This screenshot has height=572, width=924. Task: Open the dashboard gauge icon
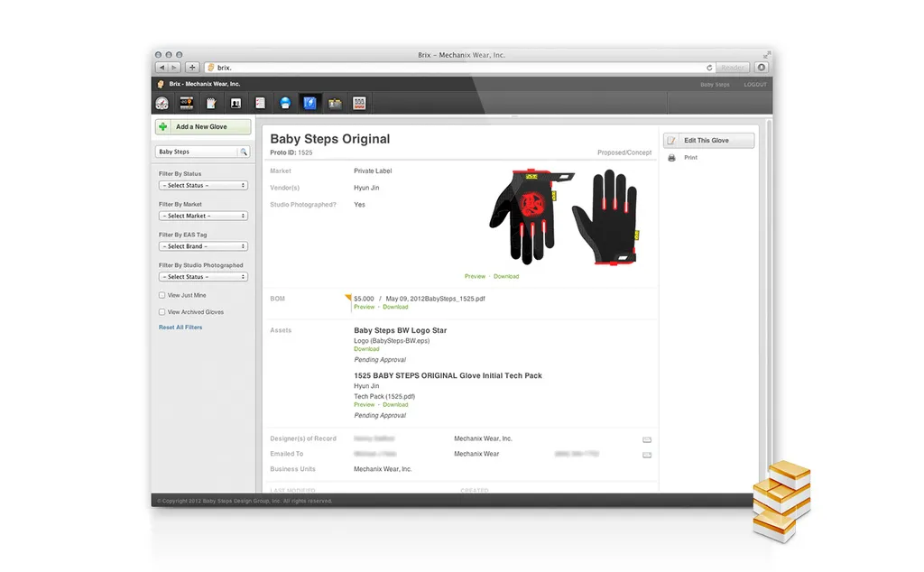(162, 104)
